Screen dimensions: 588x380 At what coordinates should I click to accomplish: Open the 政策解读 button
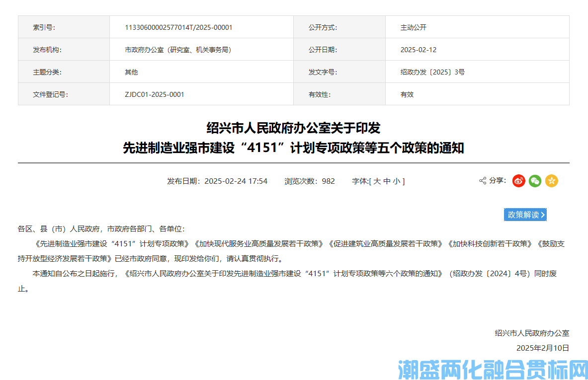click(525, 215)
